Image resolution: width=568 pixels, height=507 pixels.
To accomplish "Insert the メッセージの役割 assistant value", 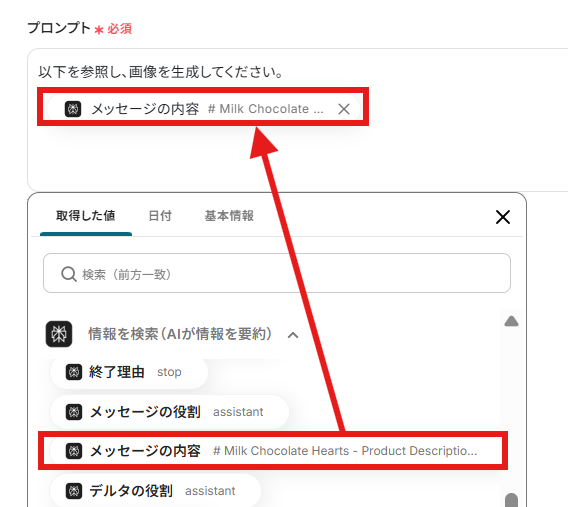I will [x=170, y=412].
